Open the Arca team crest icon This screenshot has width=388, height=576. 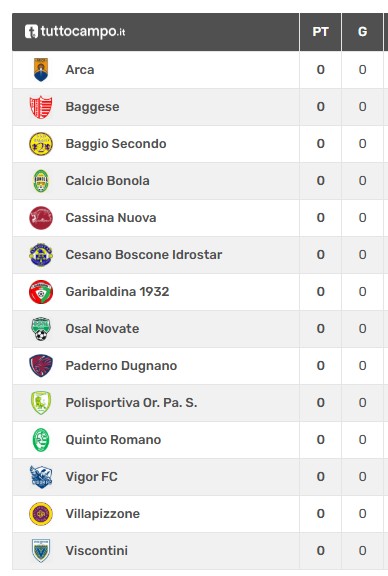[41, 69]
